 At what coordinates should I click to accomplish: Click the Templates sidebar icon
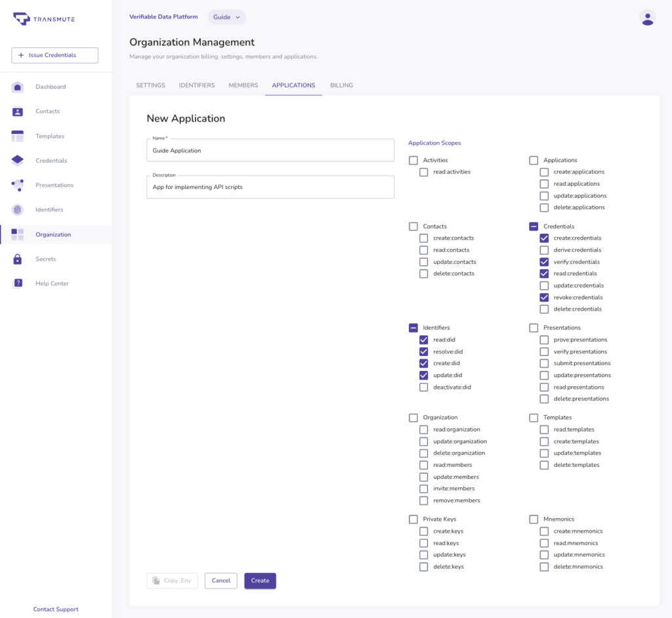coord(18,136)
